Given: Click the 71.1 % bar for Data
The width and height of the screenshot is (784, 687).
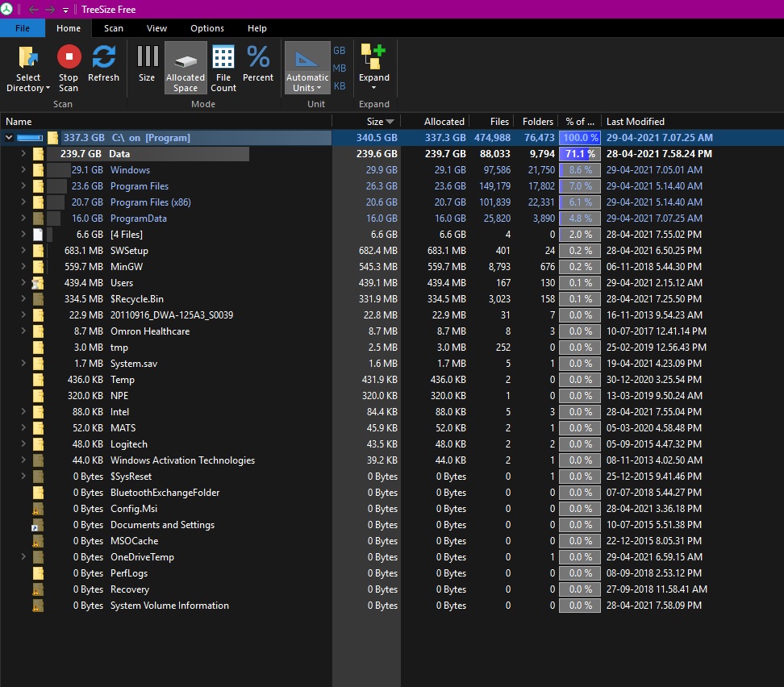Looking at the screenshot, I should [579, 154].
